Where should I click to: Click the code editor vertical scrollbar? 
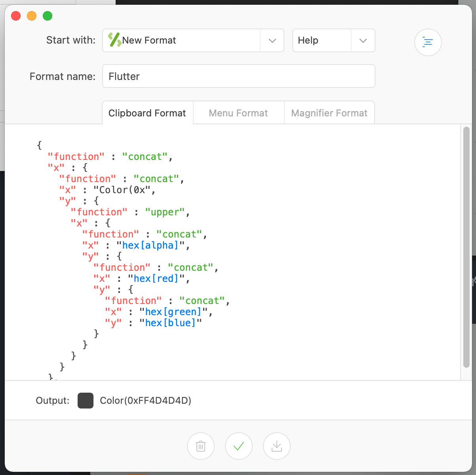point(466,248)
